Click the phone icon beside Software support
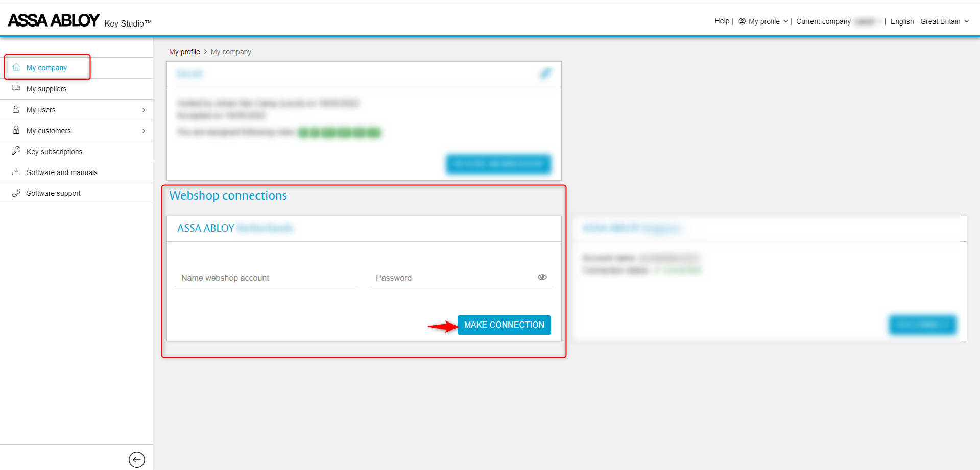980x470 pixels. (16, 193)
